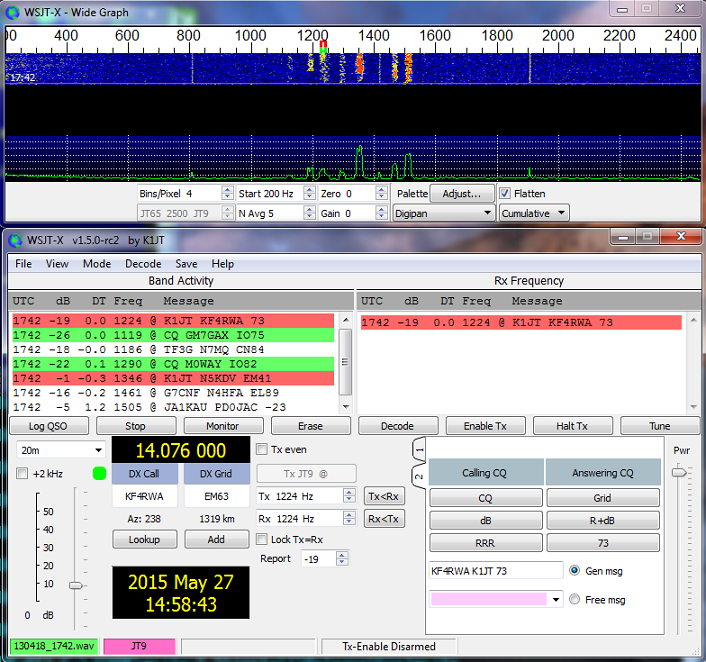Click the Decode button
This screenshot has height=662, width=706.
pos(398,426)
